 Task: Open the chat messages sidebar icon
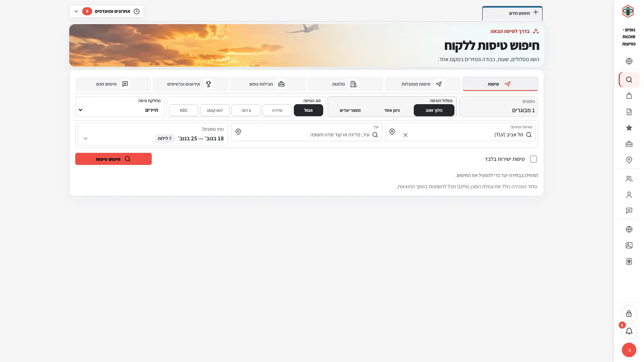pyautogui.click(x=629, y=210)
